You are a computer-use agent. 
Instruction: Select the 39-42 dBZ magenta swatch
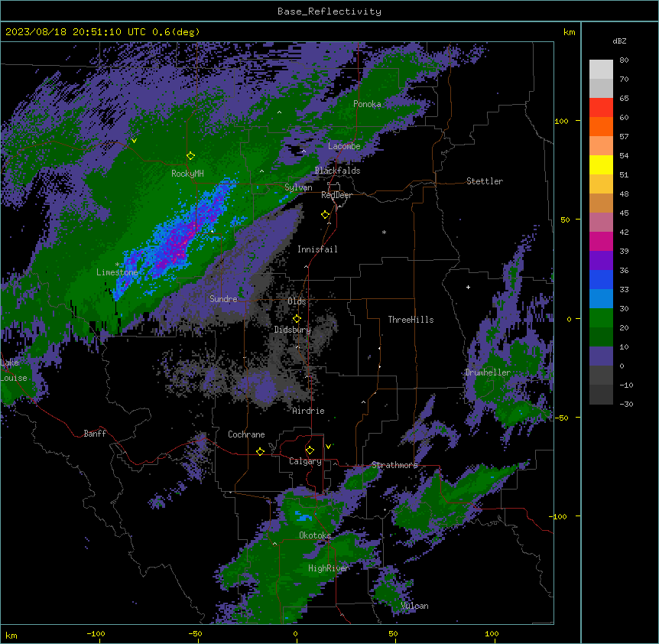601,241
